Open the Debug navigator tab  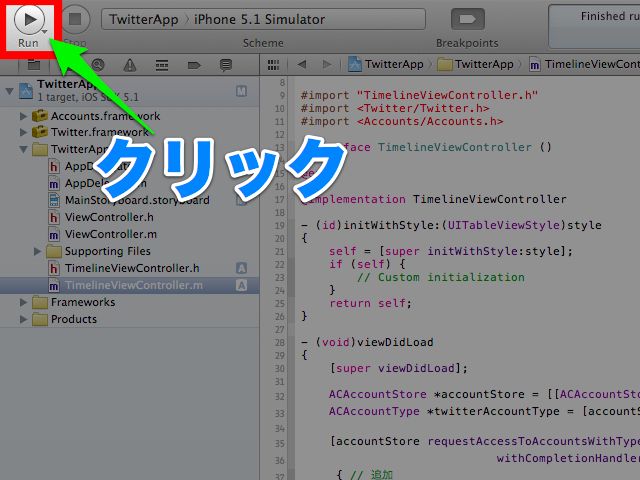tap(162, 65)
